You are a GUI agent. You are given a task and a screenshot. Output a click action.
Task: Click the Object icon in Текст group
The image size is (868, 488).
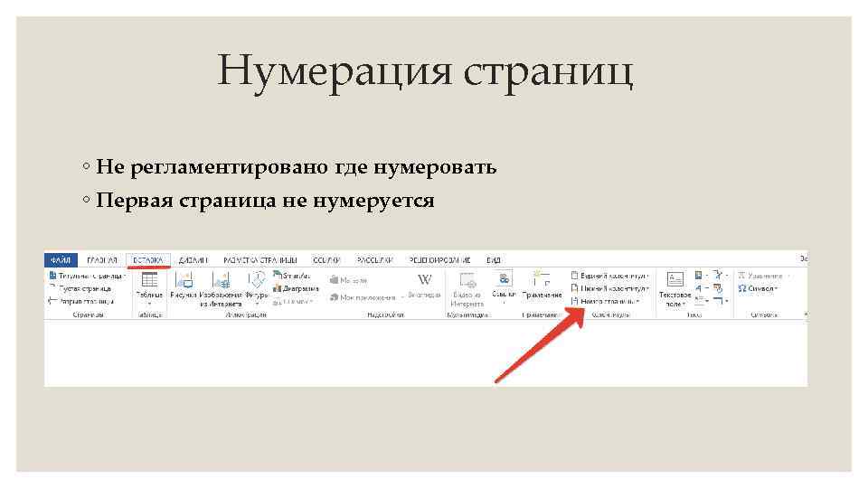(x=719, y=301)
